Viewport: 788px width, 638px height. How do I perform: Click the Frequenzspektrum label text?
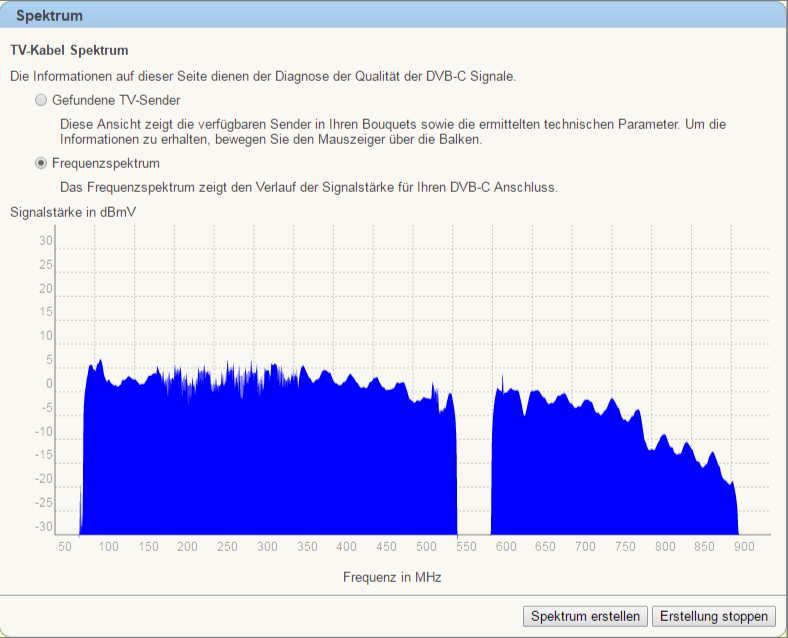click(105, 163)
